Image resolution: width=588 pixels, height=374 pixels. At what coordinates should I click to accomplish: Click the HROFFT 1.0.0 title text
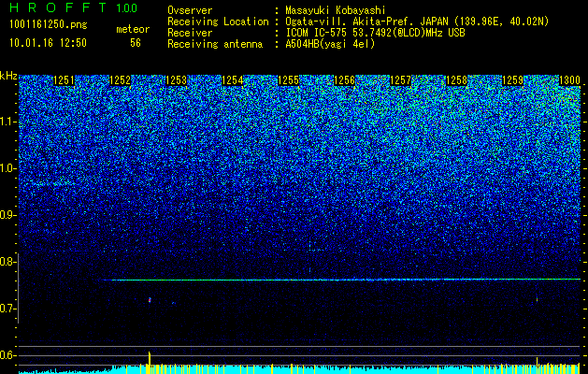coord(74,7)
